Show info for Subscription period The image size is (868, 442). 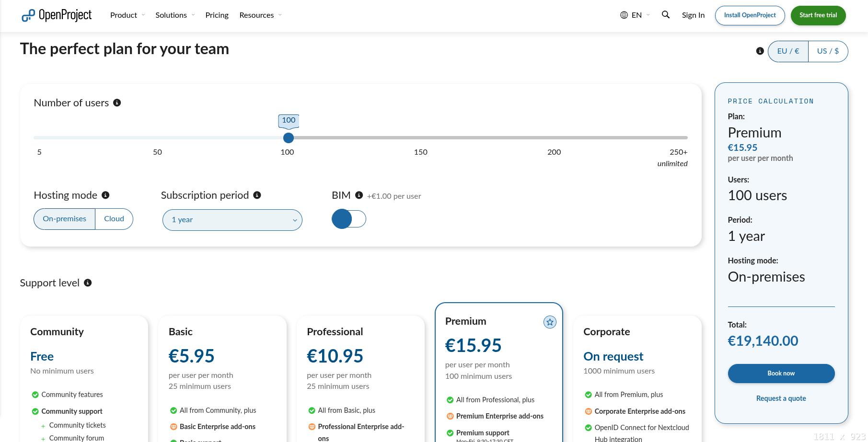(x=257, y=195)
